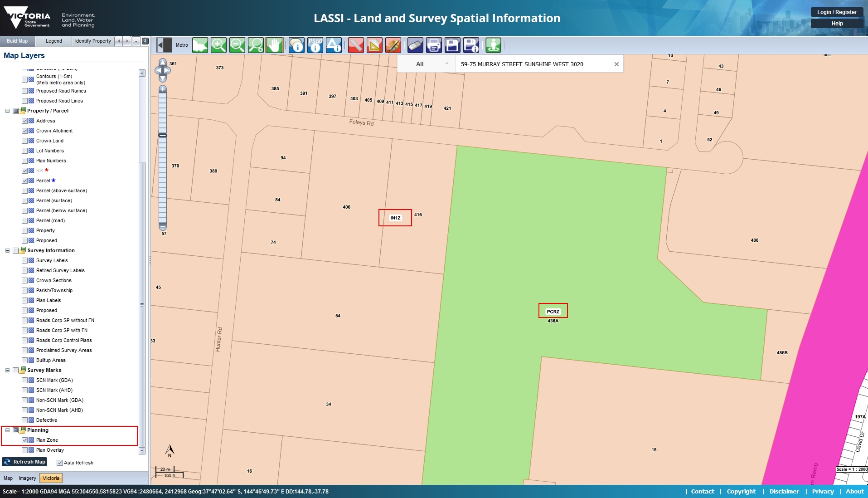Switch basemap to Map view
This screenshot has width=868, height=498.
(x=8, y=478)
